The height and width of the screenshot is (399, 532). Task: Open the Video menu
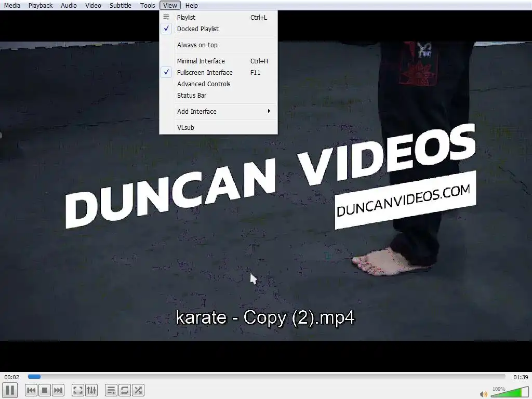click(x=93, y=5)
